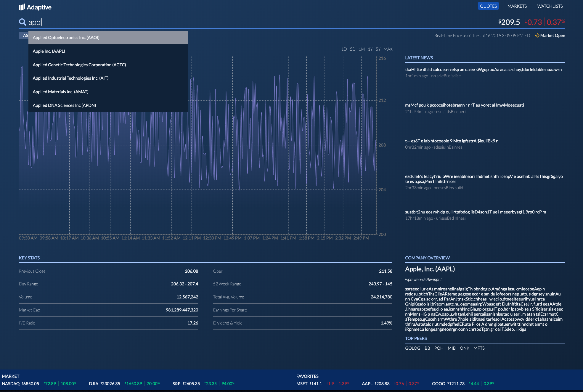Screen dimensions: 583x392
Task: Switch chart to 1D range
Action: tap(344, 49)
